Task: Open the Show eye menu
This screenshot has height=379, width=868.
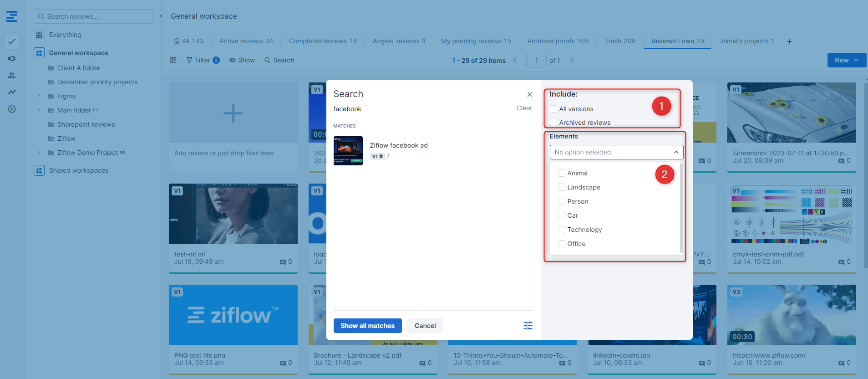Action: [242, 60]
